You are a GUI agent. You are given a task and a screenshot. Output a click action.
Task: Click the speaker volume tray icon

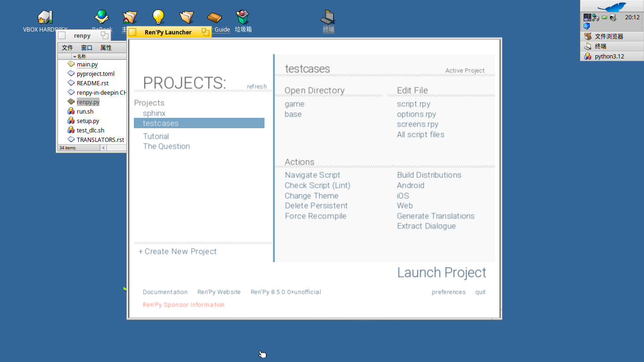(x=612, y=17)
